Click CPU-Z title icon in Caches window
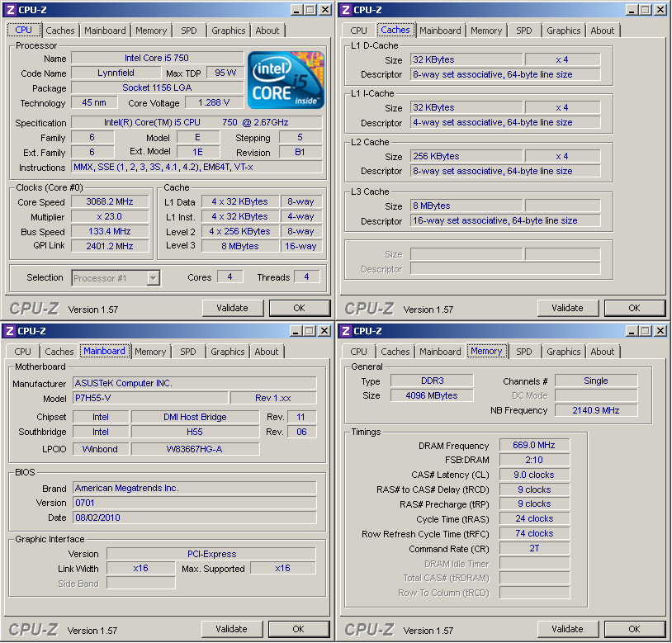Screen dimensions: 672x643 coord(346,10)
